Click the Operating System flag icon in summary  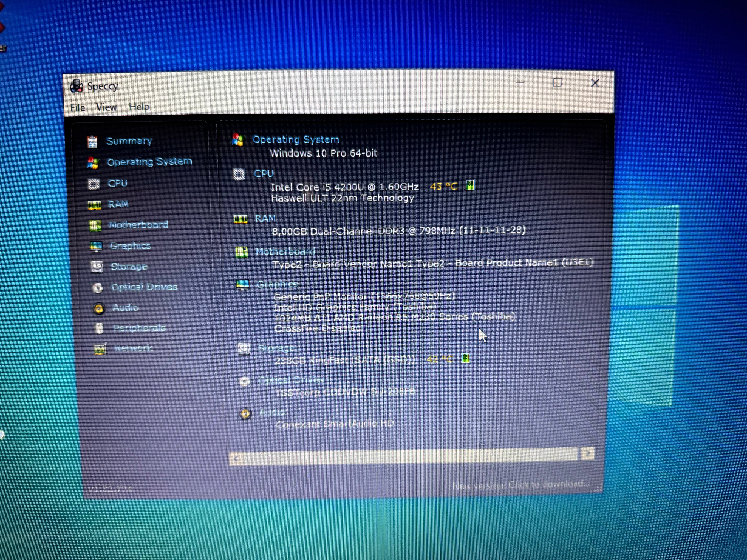tap(238, 140)
